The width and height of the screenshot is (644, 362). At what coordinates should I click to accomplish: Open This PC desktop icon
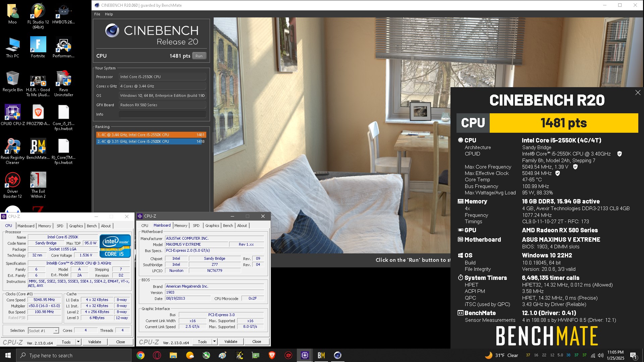click(x=12, y=48)
